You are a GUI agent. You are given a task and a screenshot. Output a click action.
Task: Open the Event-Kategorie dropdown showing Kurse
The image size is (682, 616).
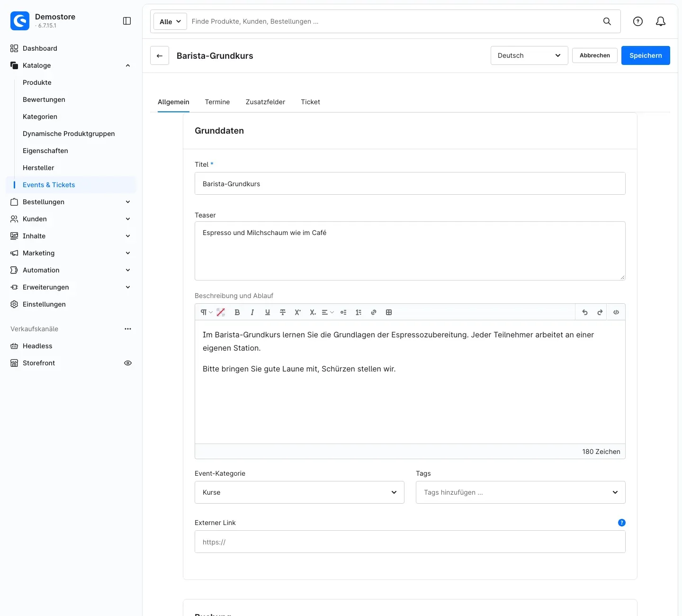[x=299, y=492]
